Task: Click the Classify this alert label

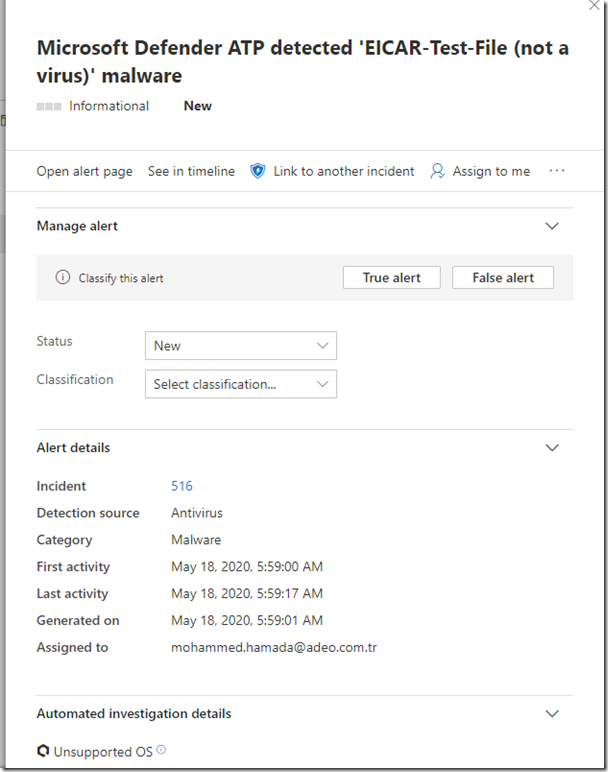Action: click(x=121, y=278)
